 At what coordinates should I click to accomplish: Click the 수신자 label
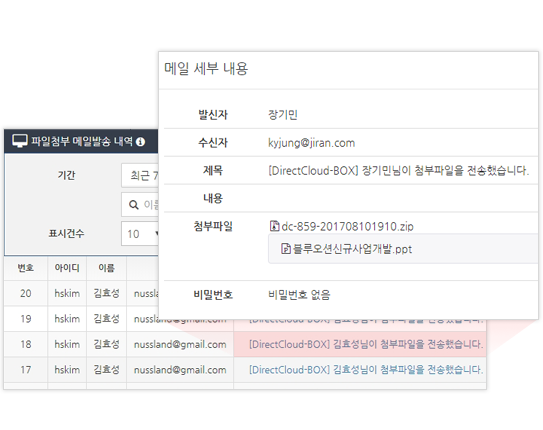[x=213, y=142]
